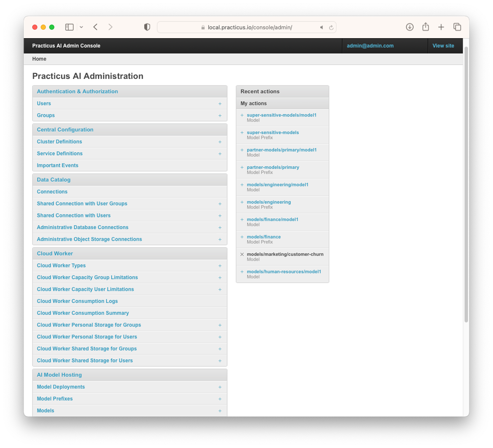Open Cloud Worker Consumption Logs

(77, 301)
